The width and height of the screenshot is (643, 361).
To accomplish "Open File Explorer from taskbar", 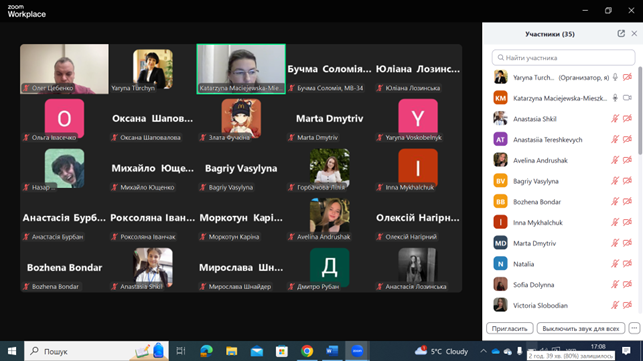I will click(232, 351).
